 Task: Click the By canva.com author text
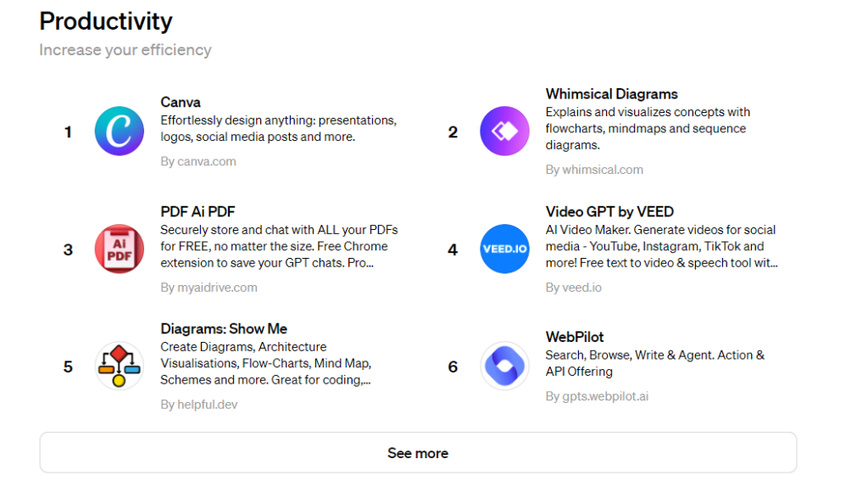[198, 161]
